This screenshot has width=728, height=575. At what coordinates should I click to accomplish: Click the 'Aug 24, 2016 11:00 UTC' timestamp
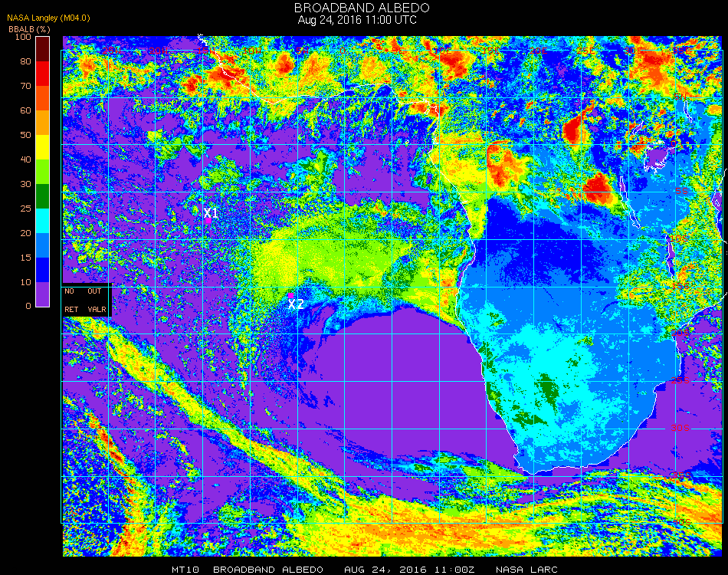point(357,20)
